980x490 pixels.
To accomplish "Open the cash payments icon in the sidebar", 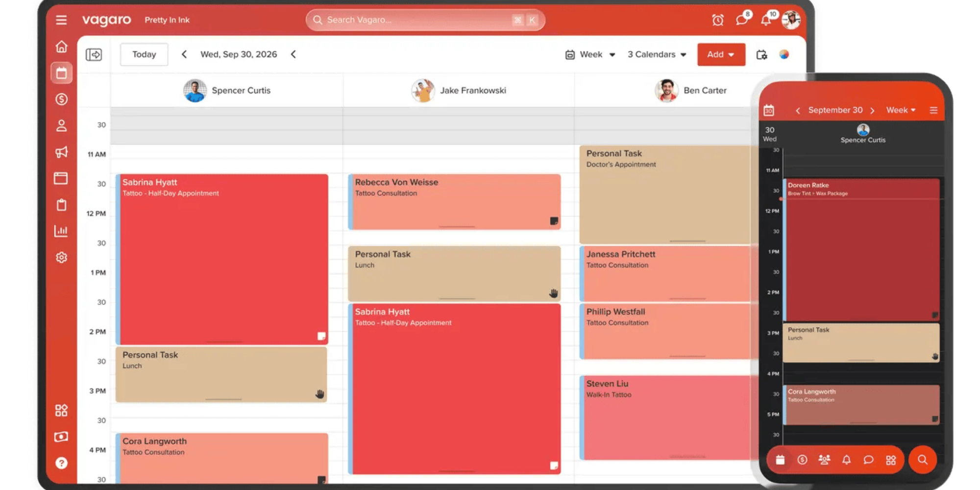I will [x=61, y=437].
